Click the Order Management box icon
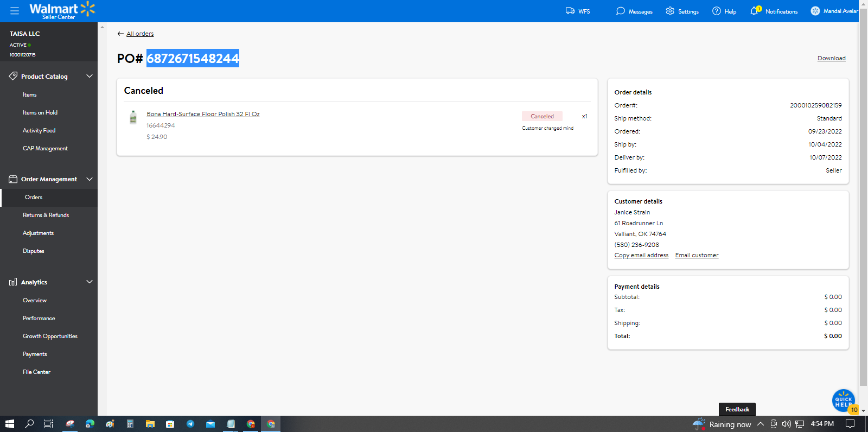Image resolution: width=868 pixels, height=432 pixels. coord(13,179)
